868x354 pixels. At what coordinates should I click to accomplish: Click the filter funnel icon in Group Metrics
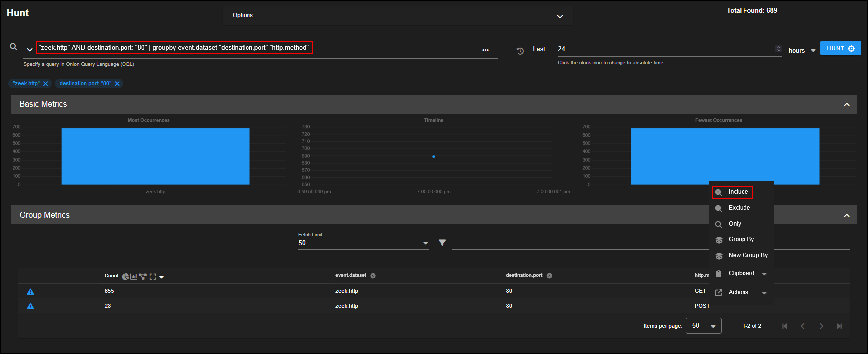[x=442, y=243]
